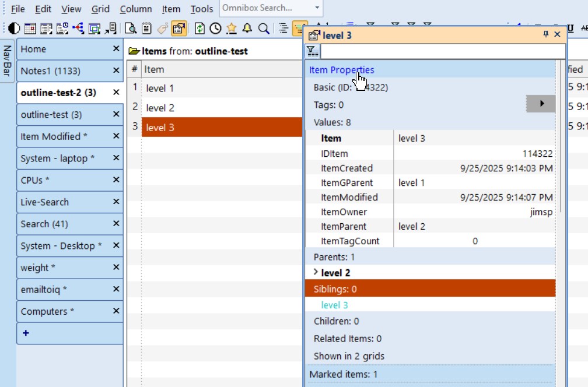This screenshot has height=387, width=588.
Task: Toggle the half-circle contrast icon
Action: click(x=14, y=28)
